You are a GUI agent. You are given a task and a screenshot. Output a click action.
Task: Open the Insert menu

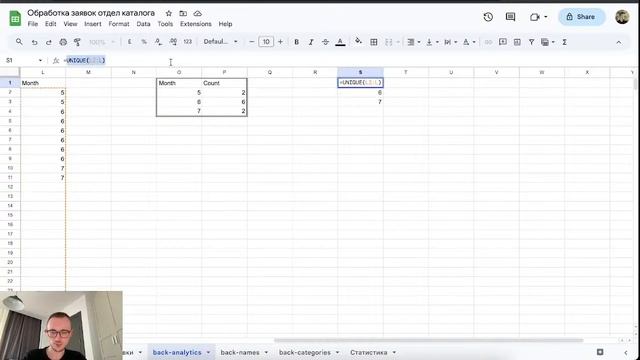tap(93, 24)
